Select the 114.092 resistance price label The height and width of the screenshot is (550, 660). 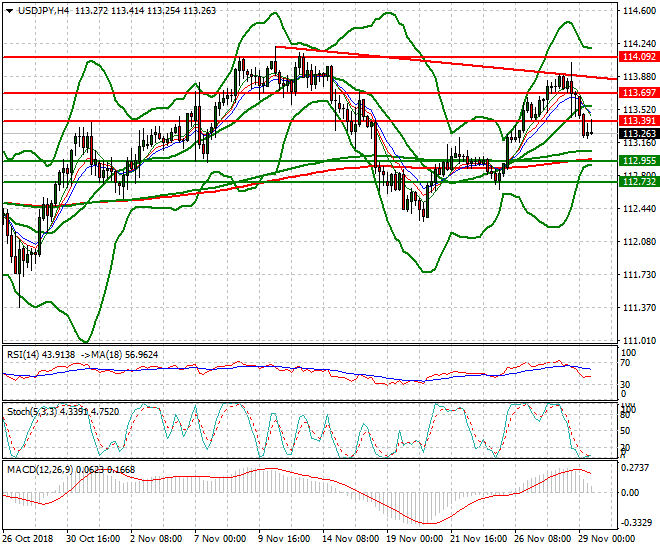point(637,58)
